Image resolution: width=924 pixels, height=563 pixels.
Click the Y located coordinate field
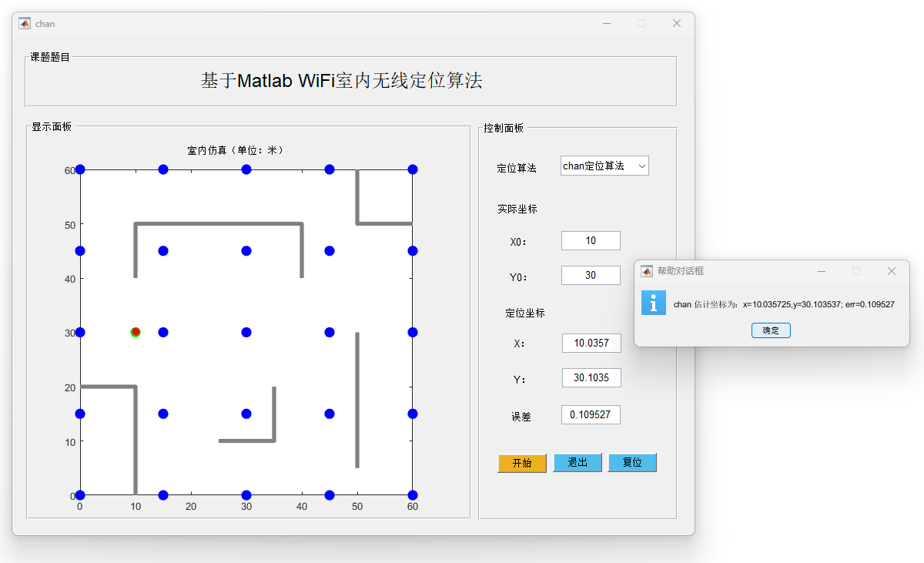(591, 377)
